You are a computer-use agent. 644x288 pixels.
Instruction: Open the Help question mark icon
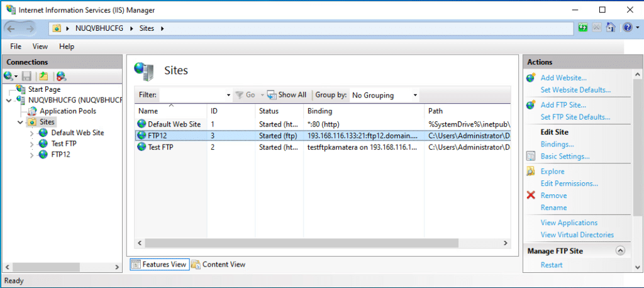(x=627, y=28)
